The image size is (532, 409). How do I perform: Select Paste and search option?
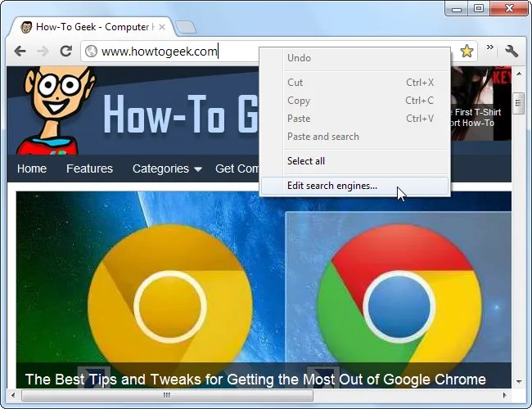pyautogui.click(x=355, y=137)
